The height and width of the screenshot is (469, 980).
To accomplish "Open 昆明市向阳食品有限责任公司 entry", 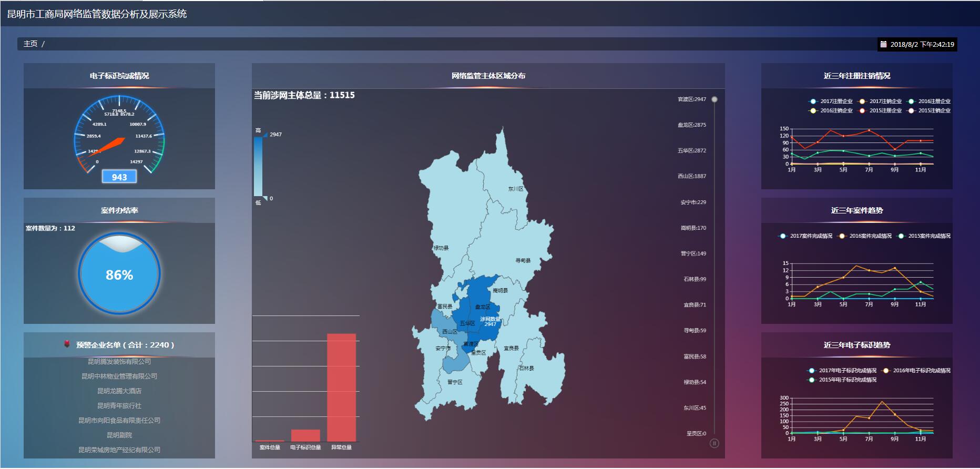I will [119, 421].
